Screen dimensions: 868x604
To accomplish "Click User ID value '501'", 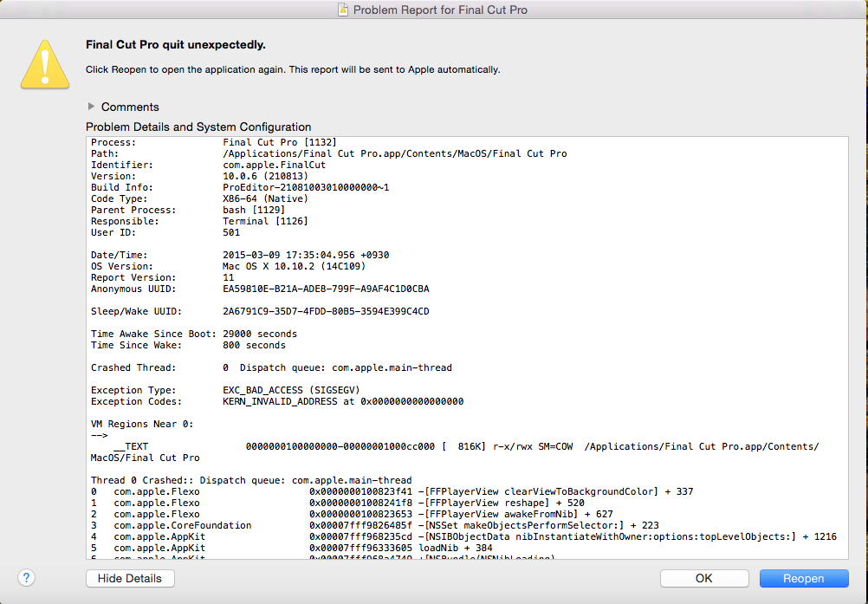I will [231, 232].
